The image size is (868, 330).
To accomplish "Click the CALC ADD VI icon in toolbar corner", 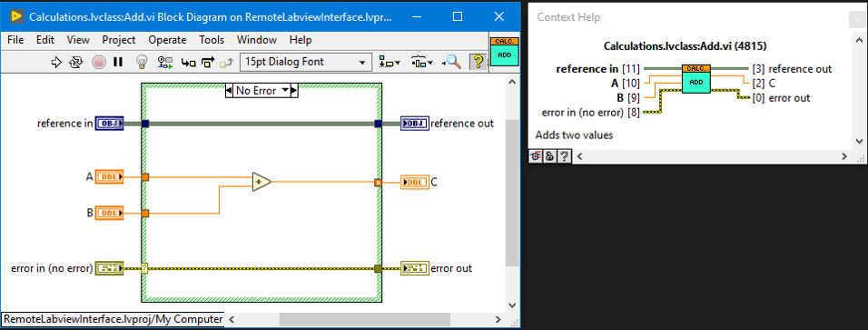I will point(504,51).
